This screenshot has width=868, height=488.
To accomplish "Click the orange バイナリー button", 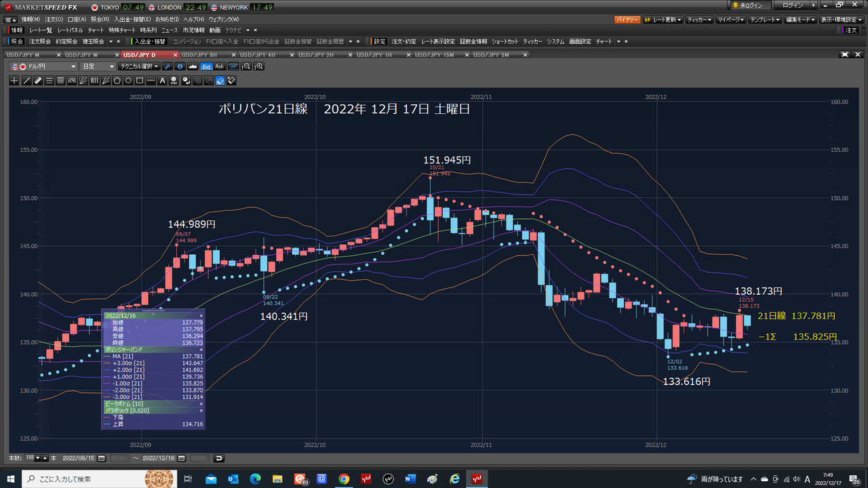I will coord(627,20).
